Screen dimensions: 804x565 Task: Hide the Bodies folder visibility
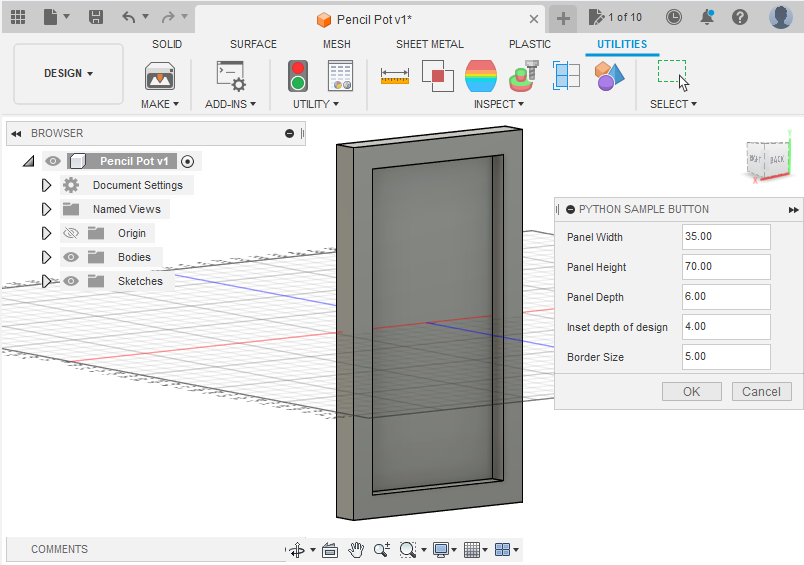tap(71, 257)
